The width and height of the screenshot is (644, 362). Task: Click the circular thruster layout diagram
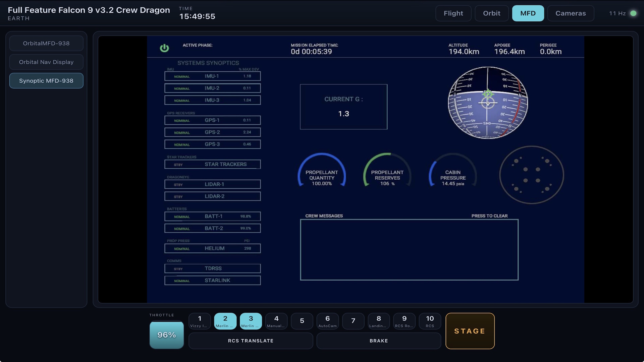(532, 175)
